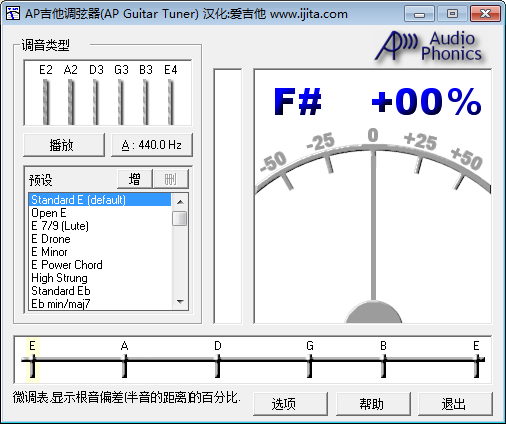
Task: Select the E Drone preset
Action: point(100,239)
